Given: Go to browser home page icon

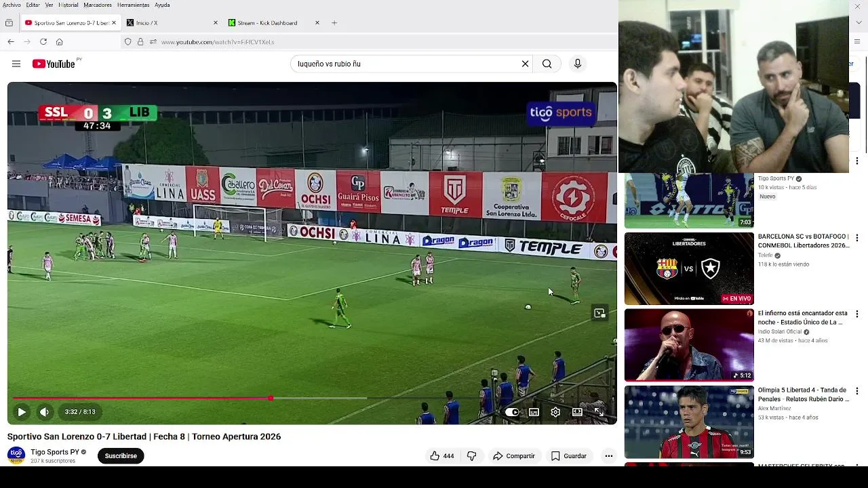Looking at the screenshot, I should coord(60,42).
